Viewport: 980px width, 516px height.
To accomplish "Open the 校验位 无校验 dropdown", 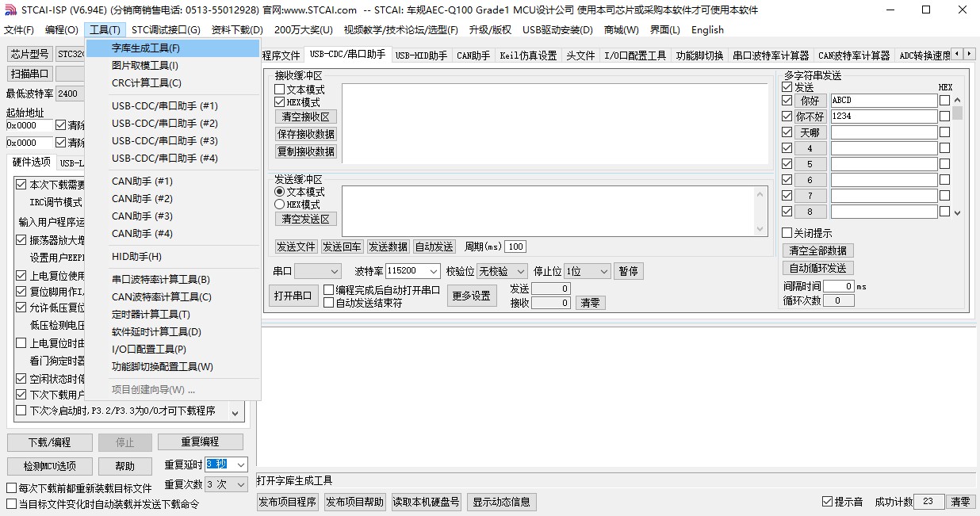I will click(x=502, y=271).
